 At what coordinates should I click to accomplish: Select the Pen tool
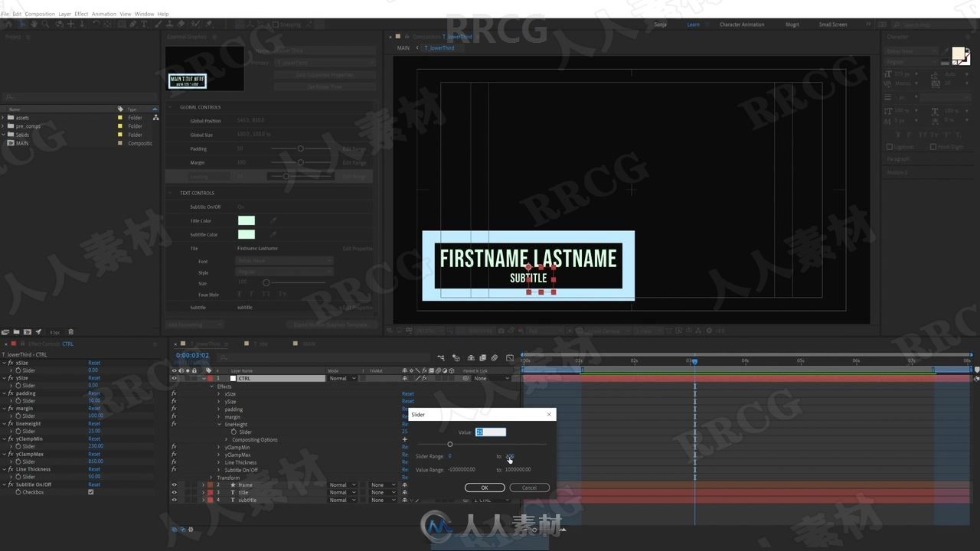(x=132, y=24)
